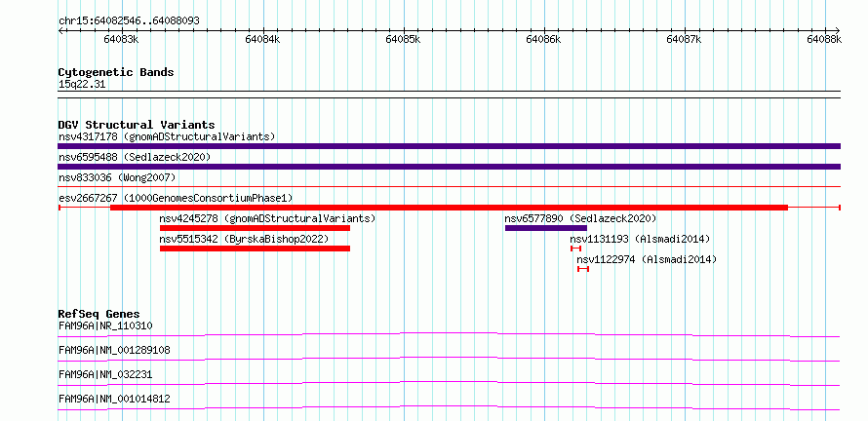Click the small red marker under nsv1122974

pos(583,269)
